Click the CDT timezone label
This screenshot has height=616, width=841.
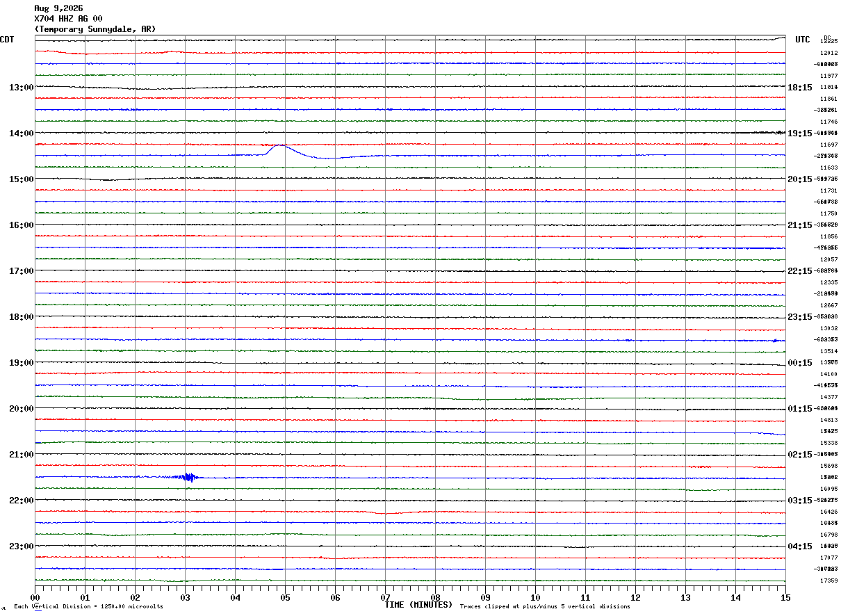tap(7, 40)
